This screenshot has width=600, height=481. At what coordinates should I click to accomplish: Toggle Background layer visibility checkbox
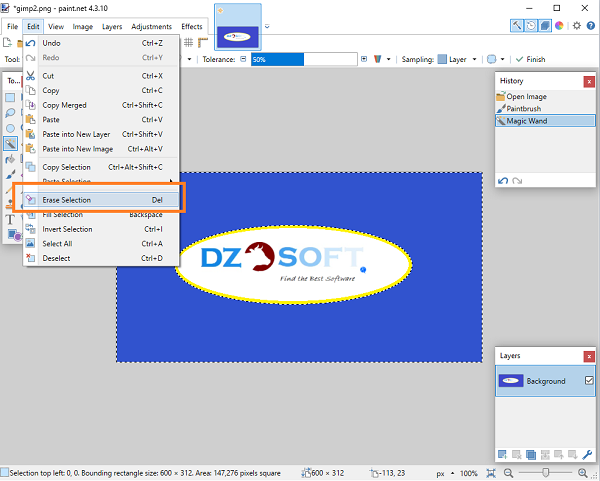coord(589,380)
